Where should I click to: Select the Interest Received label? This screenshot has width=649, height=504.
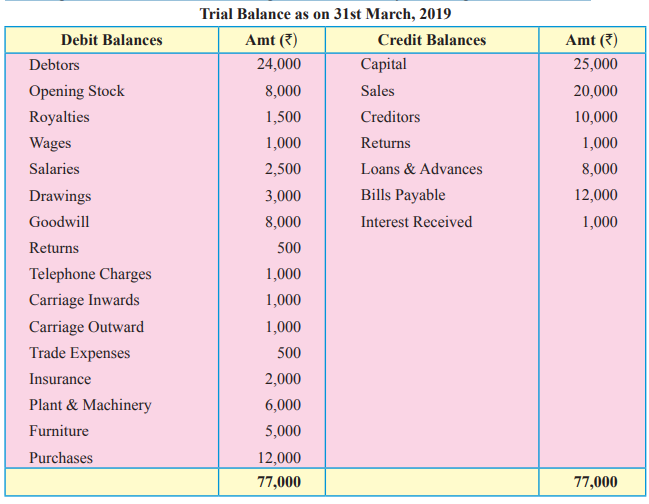(416, 222)
